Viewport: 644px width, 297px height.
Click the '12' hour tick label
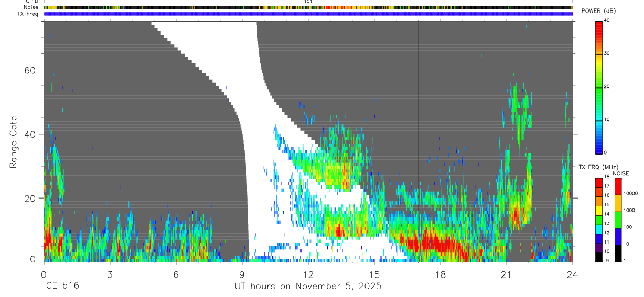[x=308, y=274]
